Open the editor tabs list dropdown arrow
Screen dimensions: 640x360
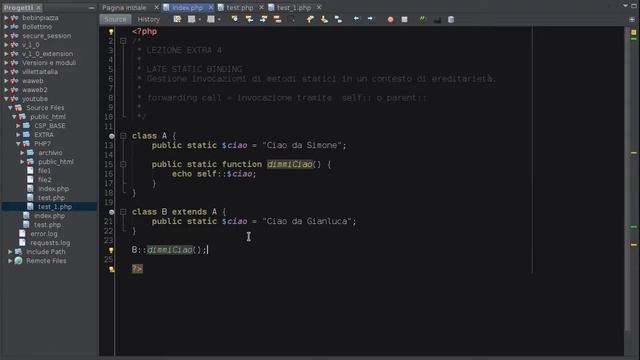pos(625,6)
